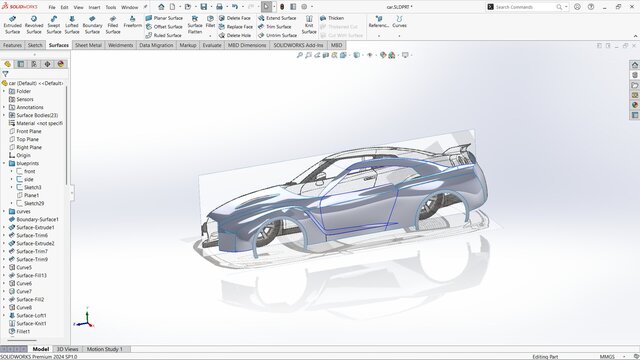
Task: Click the Delete Hole command
Action: click(235, 35)
